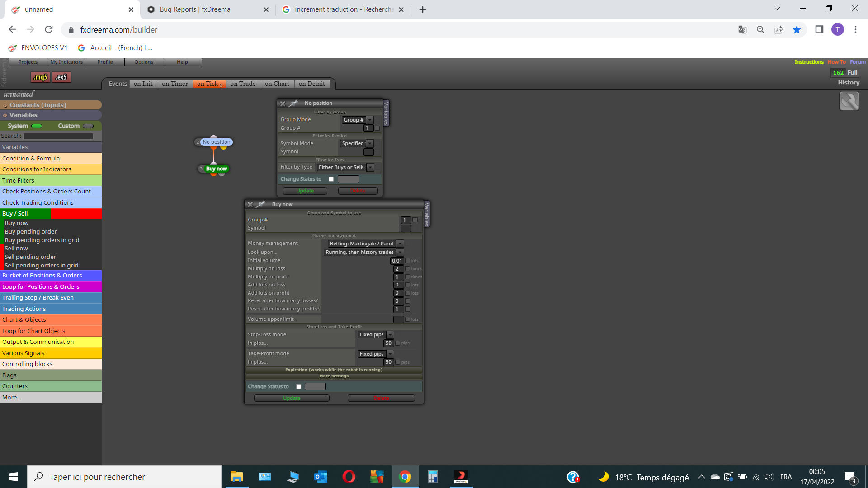Open the Forum link

tap(858, 62)
